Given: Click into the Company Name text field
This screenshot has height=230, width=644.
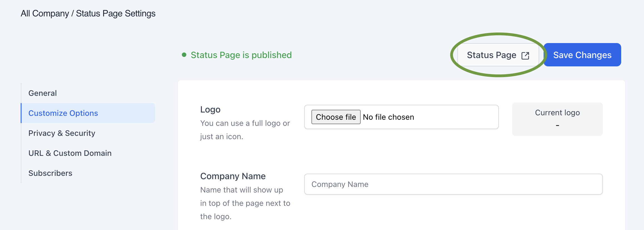Looking at the screenshot, I should pyautogui.click(x=453, y=184).
